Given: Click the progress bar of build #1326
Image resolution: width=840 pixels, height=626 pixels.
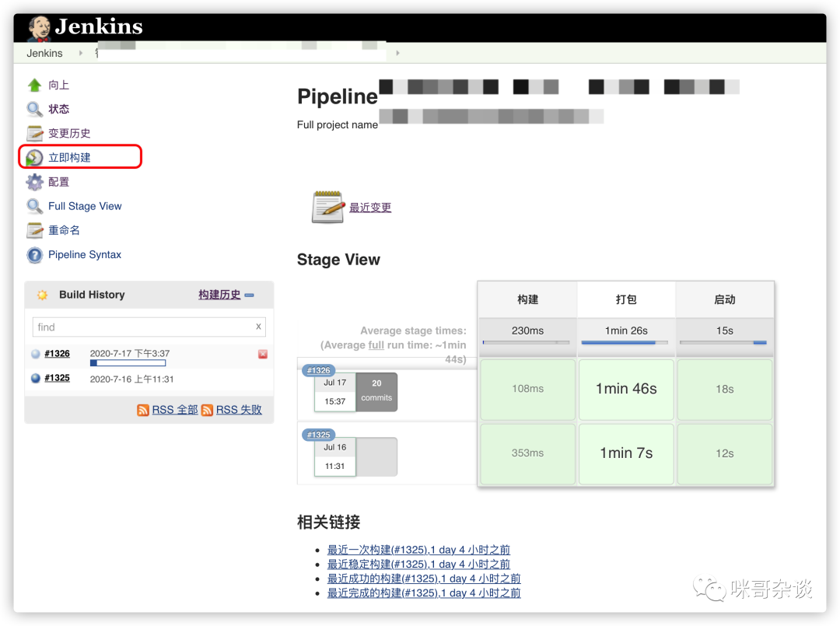Looking at the screenshot, I should 128,363.
